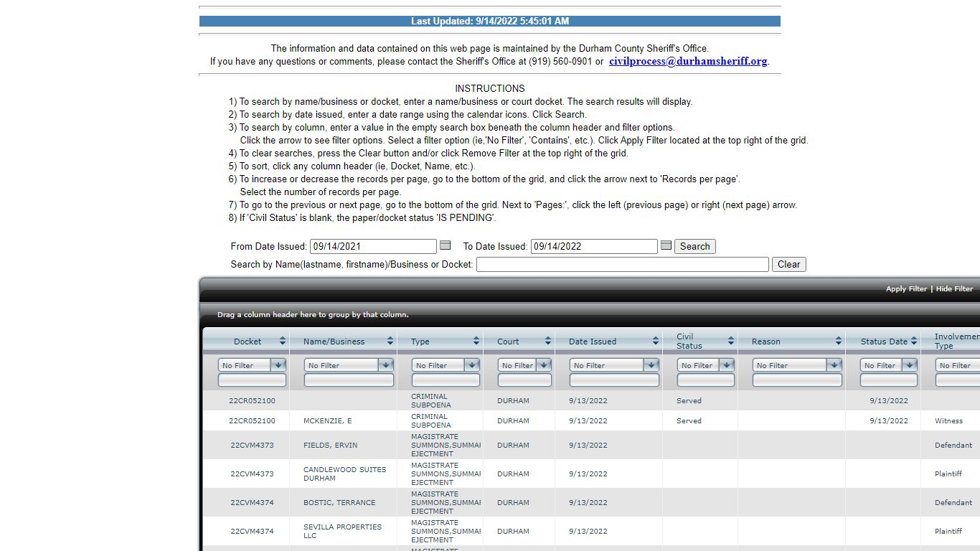Select Witness involvement cell for MCKENZIE, E
Viewport: 980px width, 551px height.
point(950,420)
